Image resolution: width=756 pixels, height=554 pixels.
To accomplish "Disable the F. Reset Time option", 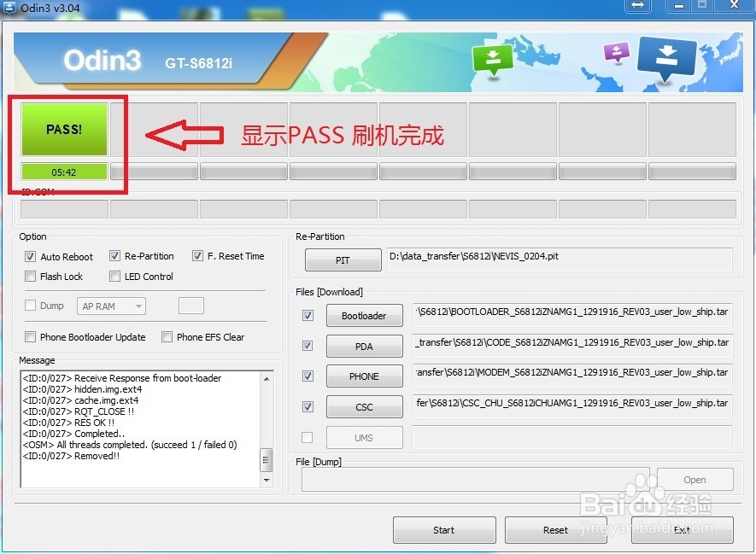I will pos(197,256).
